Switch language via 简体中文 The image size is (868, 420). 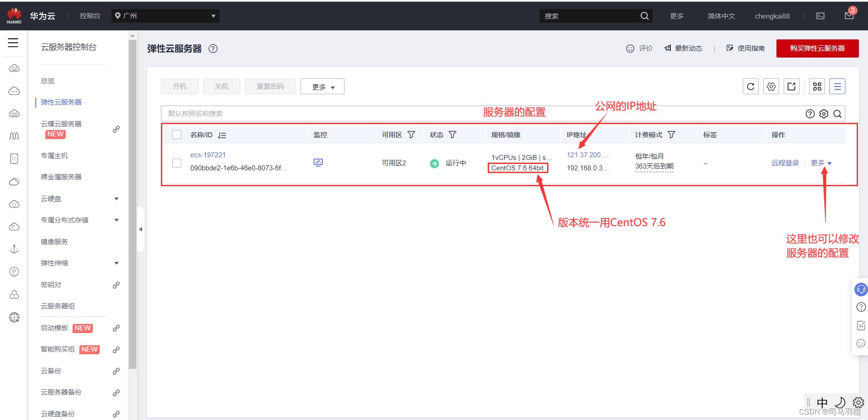(x=721, y=16)
